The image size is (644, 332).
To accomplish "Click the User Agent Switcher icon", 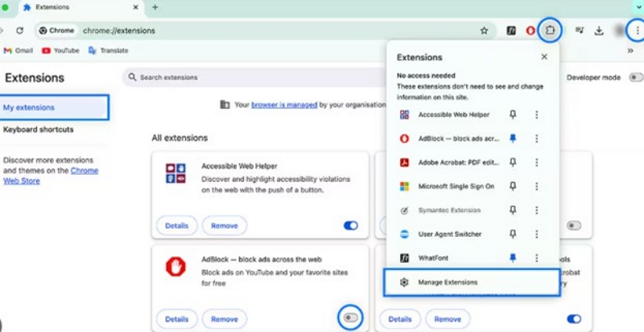I will click(x=404, y=234).
